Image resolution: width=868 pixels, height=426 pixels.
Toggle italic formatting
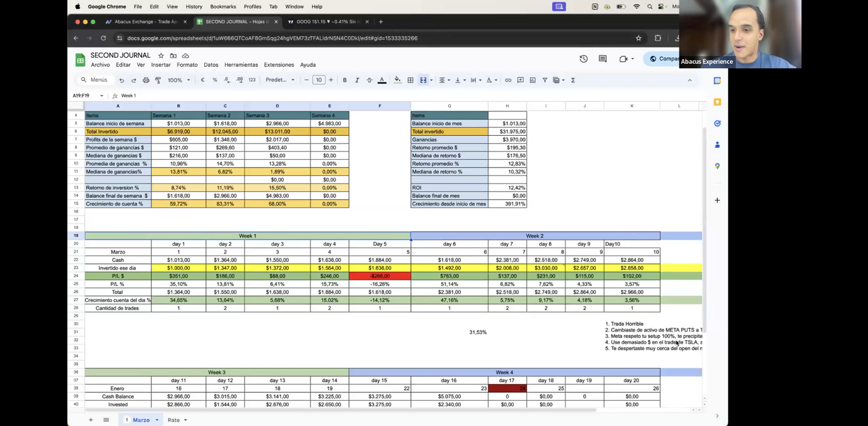[357, 80]
